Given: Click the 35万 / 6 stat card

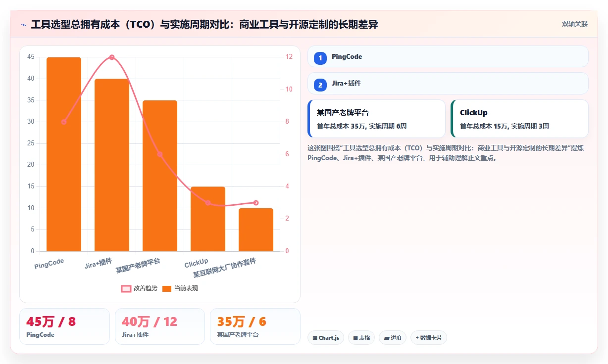Looking at the screenshot, I should [x=255, y=326].
